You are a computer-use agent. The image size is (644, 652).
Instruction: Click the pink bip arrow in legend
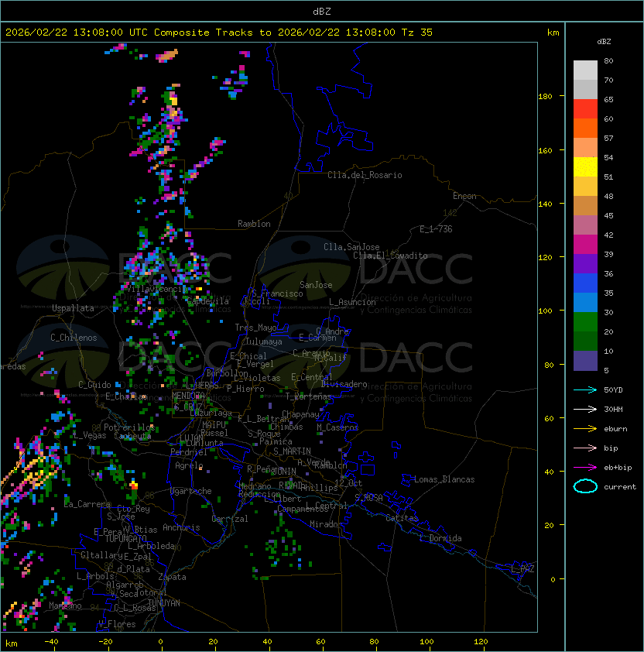tap(585, 448)
